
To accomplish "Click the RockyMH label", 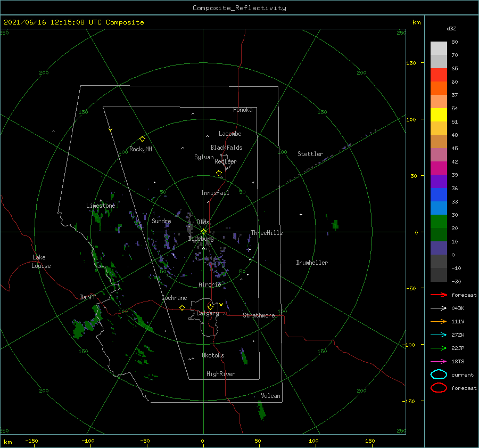I will (141, 149).
